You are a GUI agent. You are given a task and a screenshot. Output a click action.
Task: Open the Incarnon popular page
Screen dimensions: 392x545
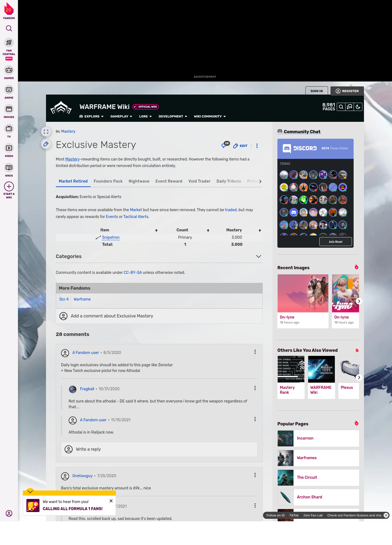click(x=318, y=438)
